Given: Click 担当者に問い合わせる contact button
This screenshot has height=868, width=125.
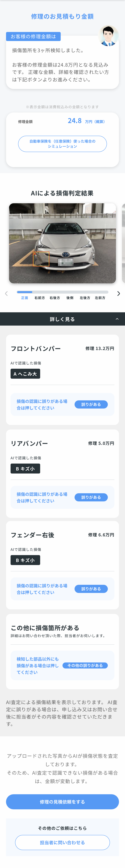Looking at the screenshot, I should (x=62, y=842).
